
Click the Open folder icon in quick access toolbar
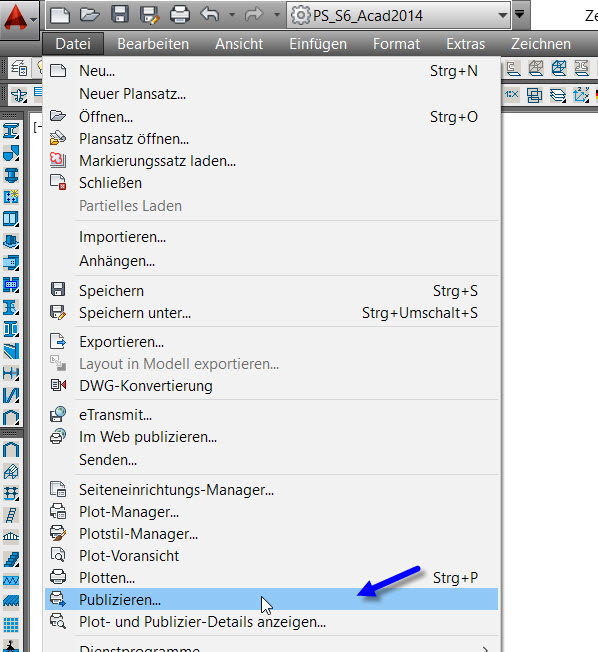pos(90,15)
